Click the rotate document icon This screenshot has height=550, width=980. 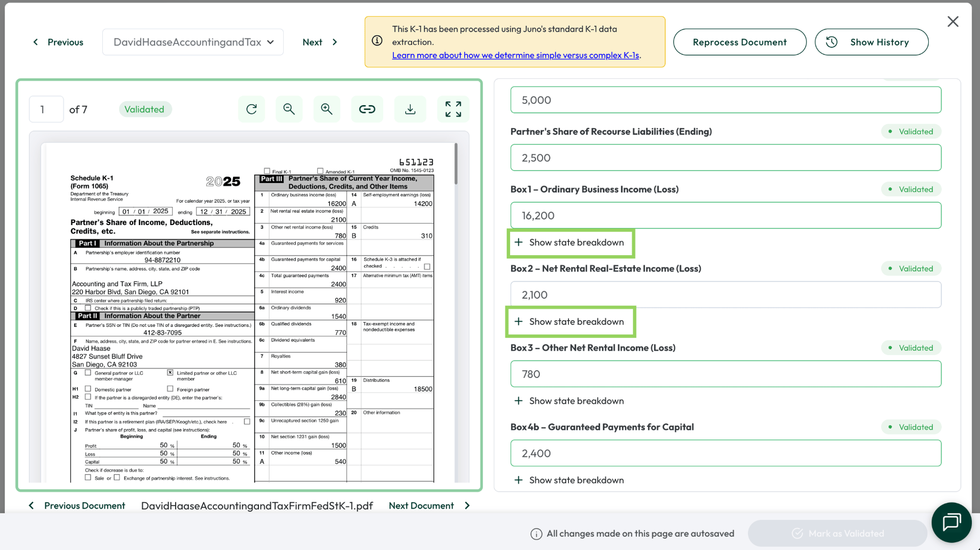pyautogui.click(x=252, y=109)
